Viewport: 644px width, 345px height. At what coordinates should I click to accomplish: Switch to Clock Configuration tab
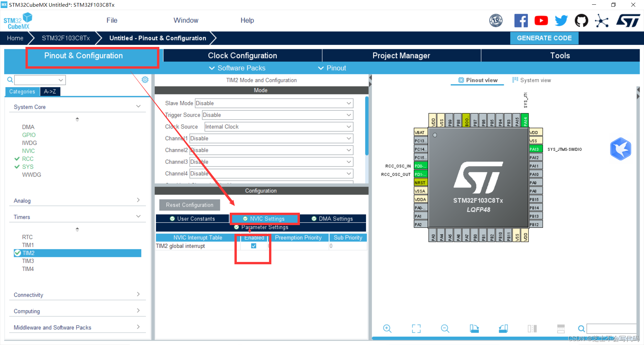coord(243,56)
